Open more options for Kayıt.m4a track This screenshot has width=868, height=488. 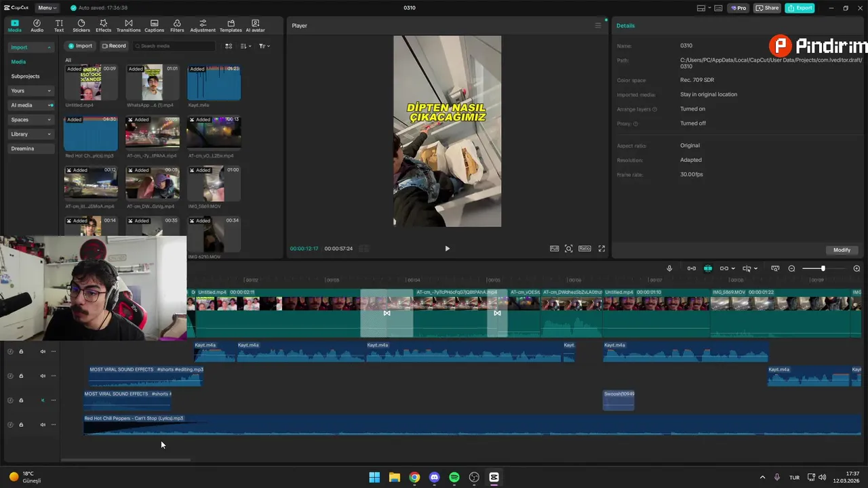coord(54,351)
